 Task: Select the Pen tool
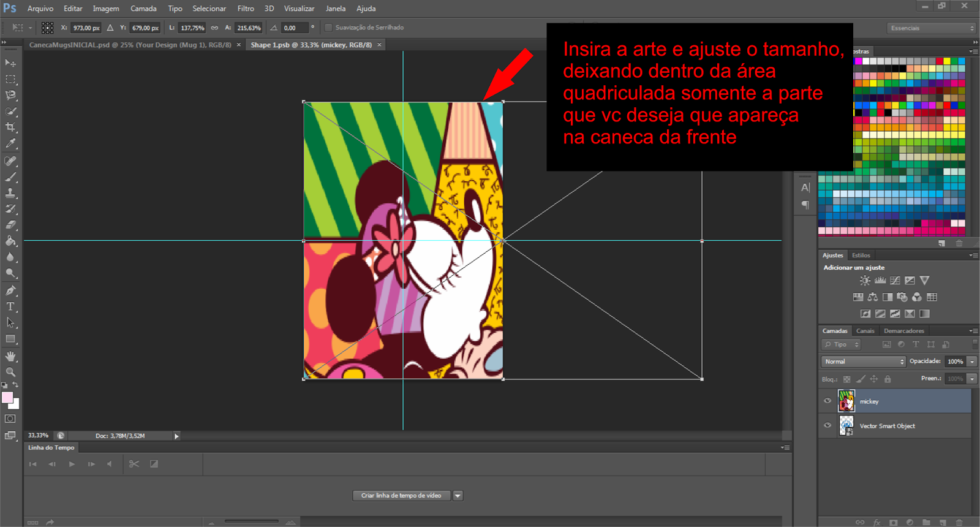[x=10, y=290]
